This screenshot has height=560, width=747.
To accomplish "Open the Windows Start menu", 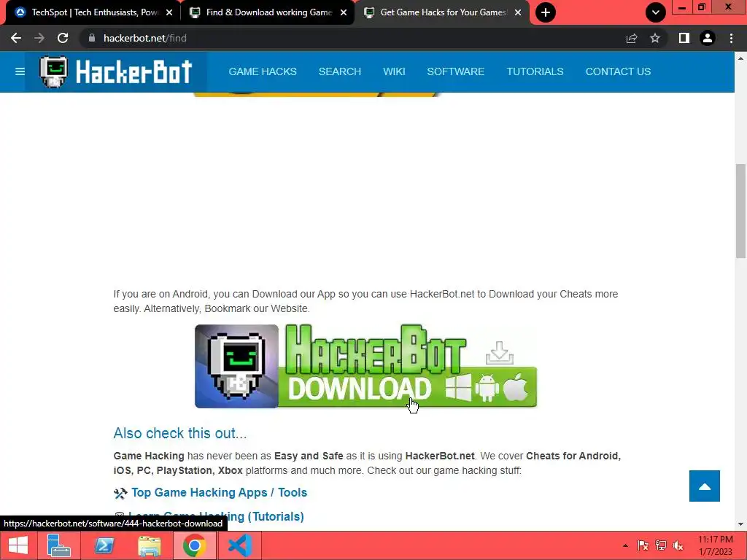I will coord(18,545).
